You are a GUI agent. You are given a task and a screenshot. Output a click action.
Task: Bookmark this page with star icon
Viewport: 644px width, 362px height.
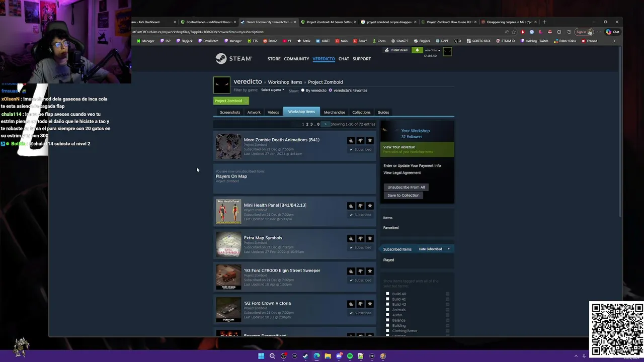coord(514,32)
